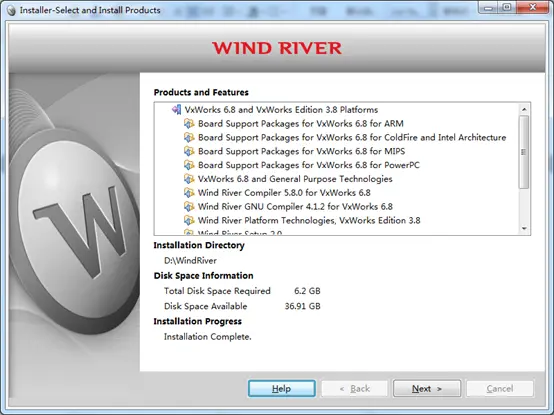Image resolution: width=554 pixels, height=415 pixels.
Task: Select VxWorks 6.8 and General Purpose Technologies
Action: (295, 179)
